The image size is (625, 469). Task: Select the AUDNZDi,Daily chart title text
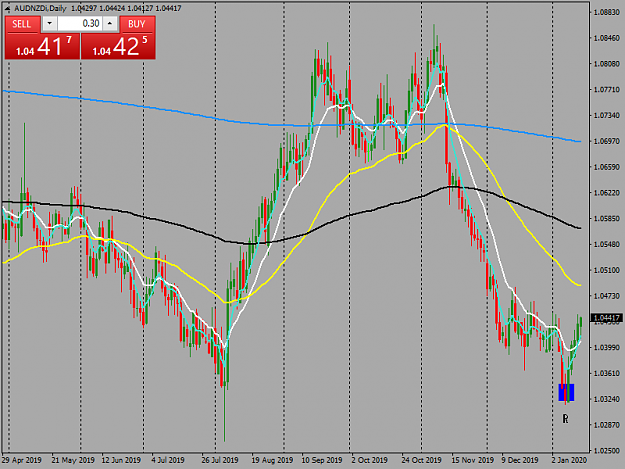[40, 8]
